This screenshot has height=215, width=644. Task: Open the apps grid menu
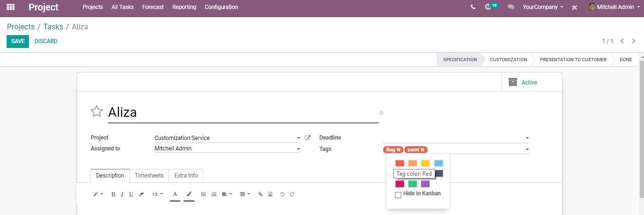(x=10, y=7)
